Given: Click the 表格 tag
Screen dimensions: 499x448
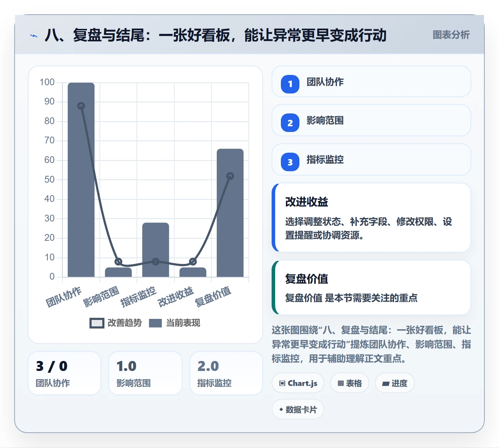Looking at the screenshot, I should pos(350,383).
